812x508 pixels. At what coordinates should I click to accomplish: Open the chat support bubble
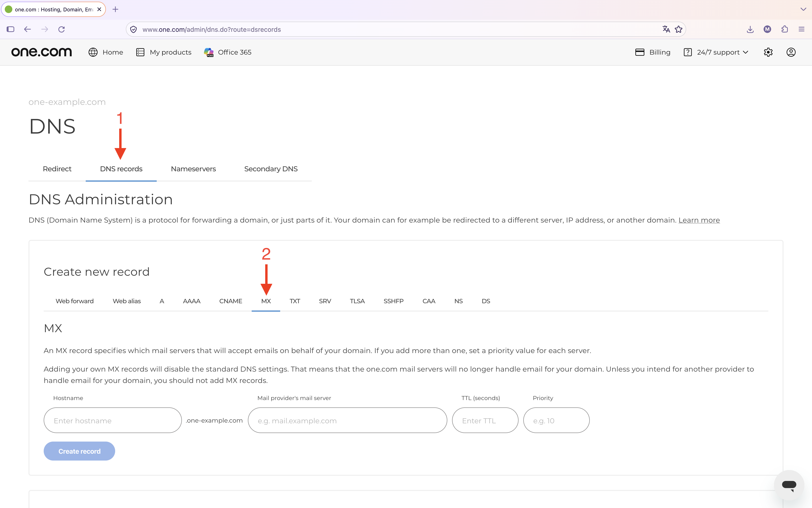[789, 485]
